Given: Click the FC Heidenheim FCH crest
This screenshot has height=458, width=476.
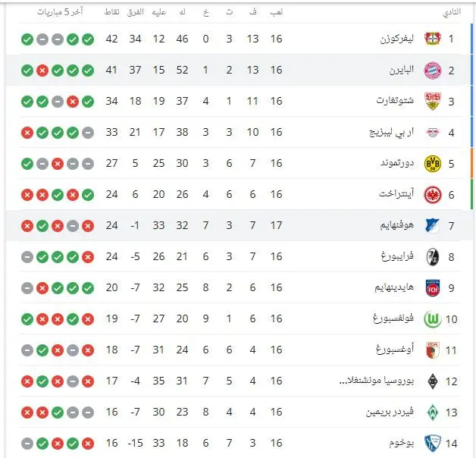Looking at the screenshot, I should coord(432,288).
